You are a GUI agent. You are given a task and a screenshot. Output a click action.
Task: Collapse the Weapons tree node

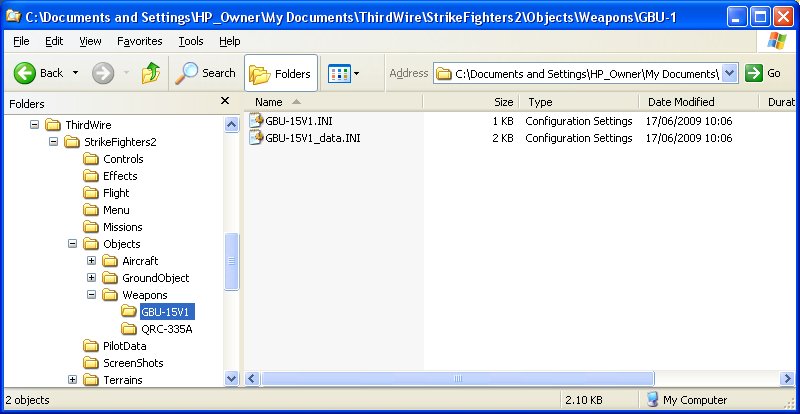pyautogui.click(x=91, y=295)
